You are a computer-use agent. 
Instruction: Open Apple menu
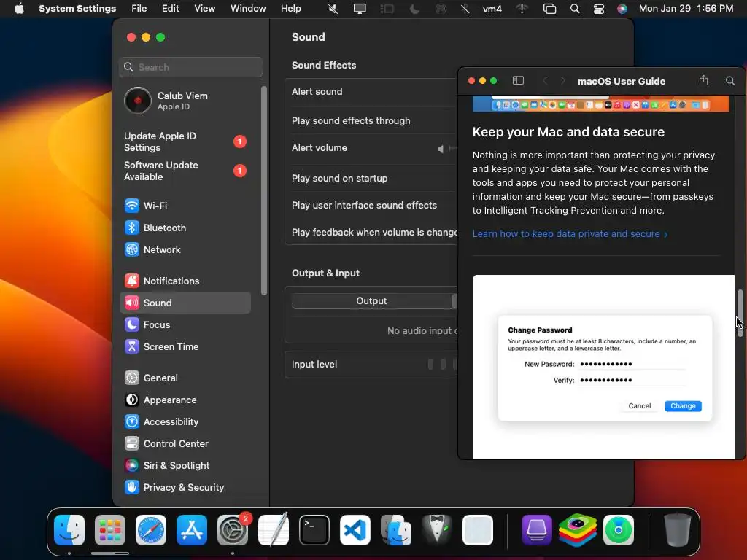pyautogui.click(x=19, y=9)
